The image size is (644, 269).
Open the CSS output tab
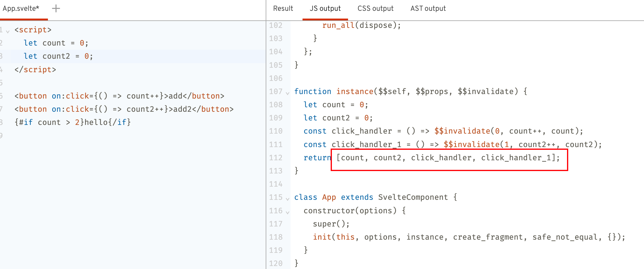click(375, 8)
